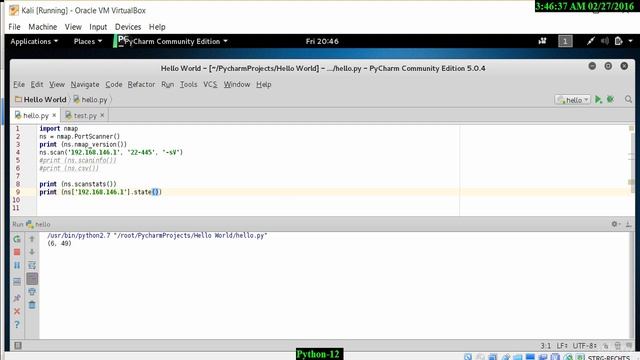Open Kali Places menu
Image resolution: width=640 pixels, height=360 pixels.
pyautogui.click(x=88, y=41)
